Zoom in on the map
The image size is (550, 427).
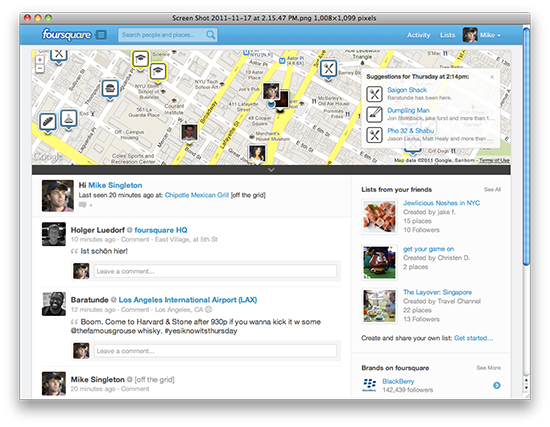tap(40, 60)
